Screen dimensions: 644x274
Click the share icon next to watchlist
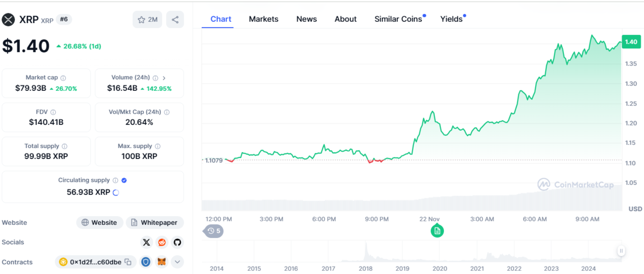coord(175,20)
